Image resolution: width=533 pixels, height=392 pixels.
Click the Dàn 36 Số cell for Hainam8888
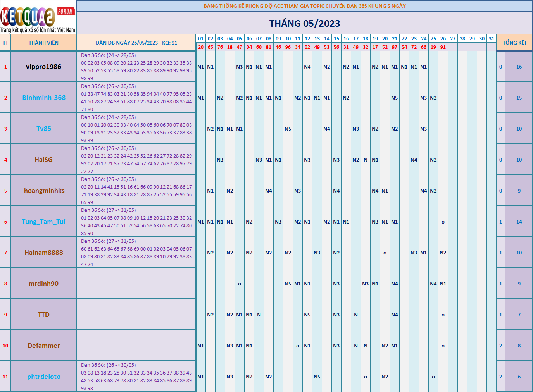(x=136, y=253)
